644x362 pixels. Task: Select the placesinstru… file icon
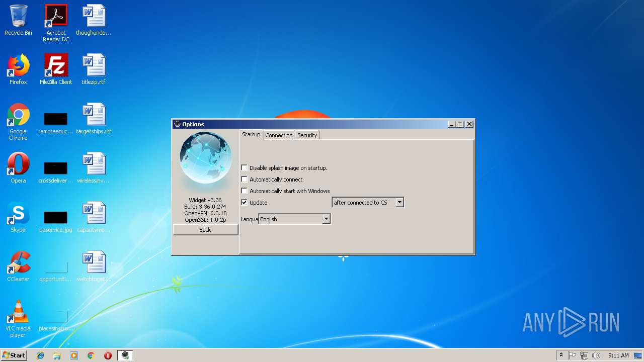56,320
